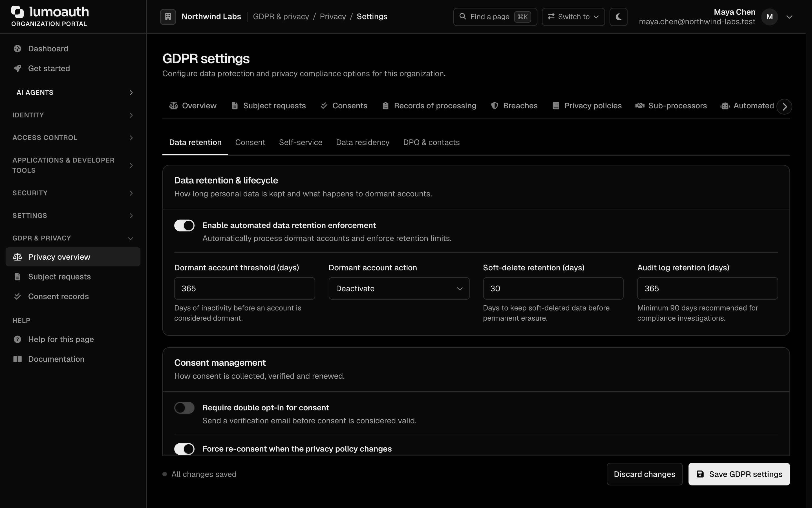The width and height of the screenshot is (812, 508).
Task: Toggle Force re-consent when privacy policy changes
Action: (184, 449)
